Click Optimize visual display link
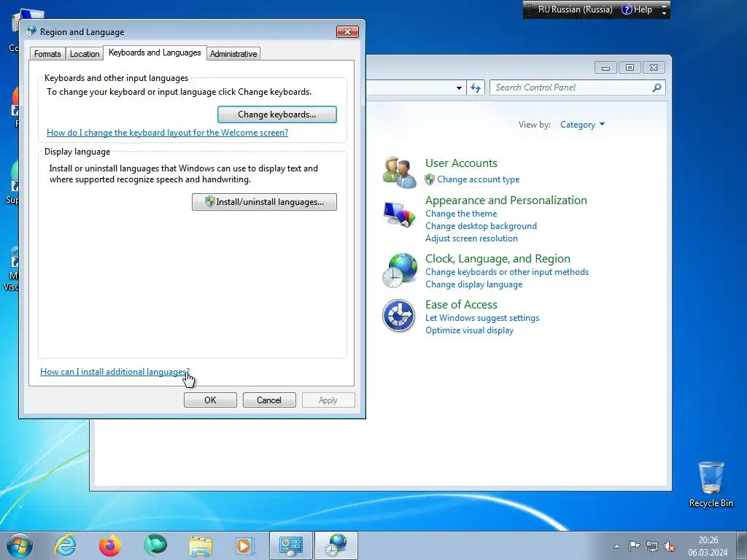 pos(469,330)
